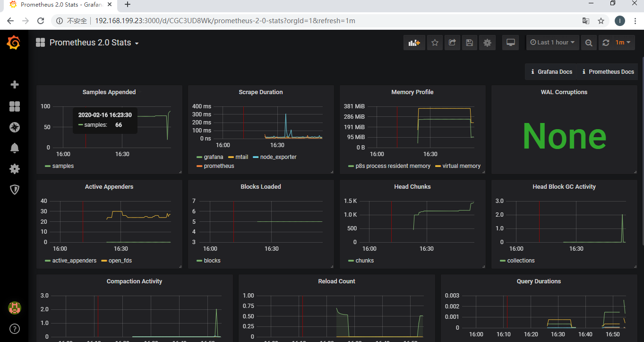This screenshot has width=644, height=342.
Task: Click the Add panel chart icon
Action: pos(414,43)
